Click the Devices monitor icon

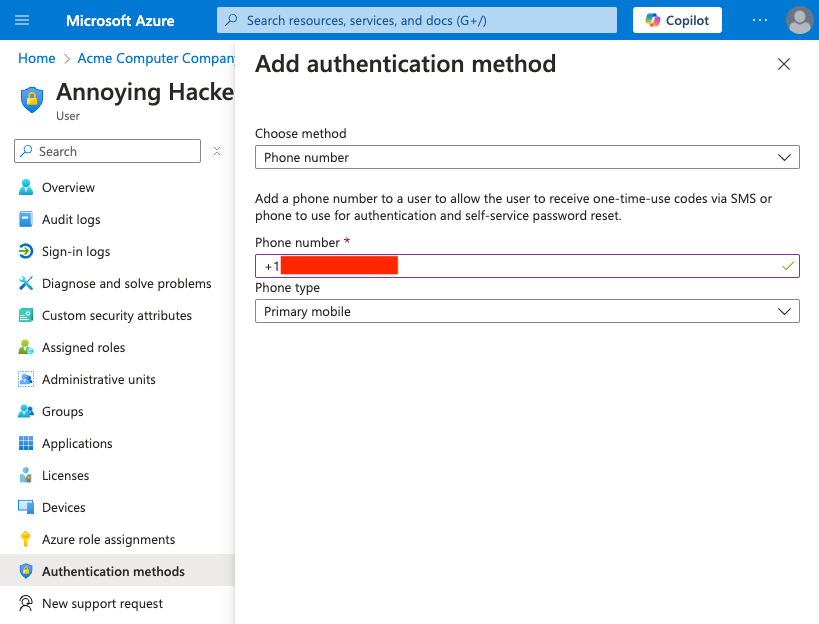point(26,507)
